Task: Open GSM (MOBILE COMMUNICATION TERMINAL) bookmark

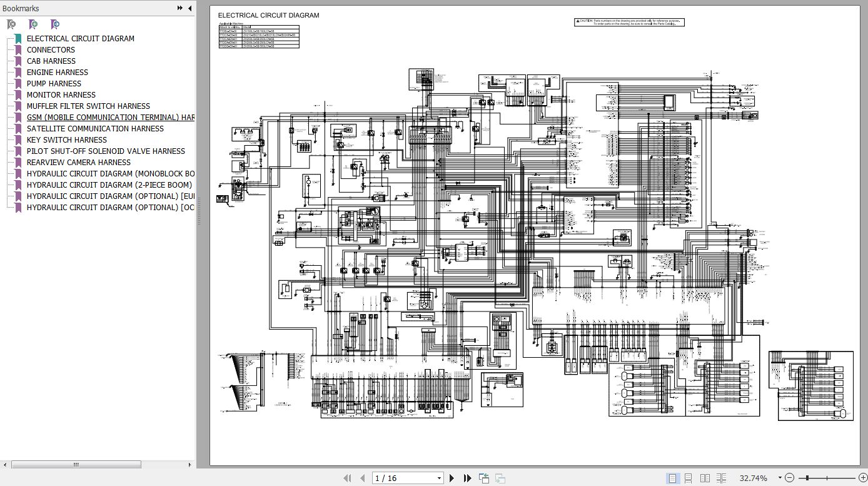Action: tap(111, 118)
